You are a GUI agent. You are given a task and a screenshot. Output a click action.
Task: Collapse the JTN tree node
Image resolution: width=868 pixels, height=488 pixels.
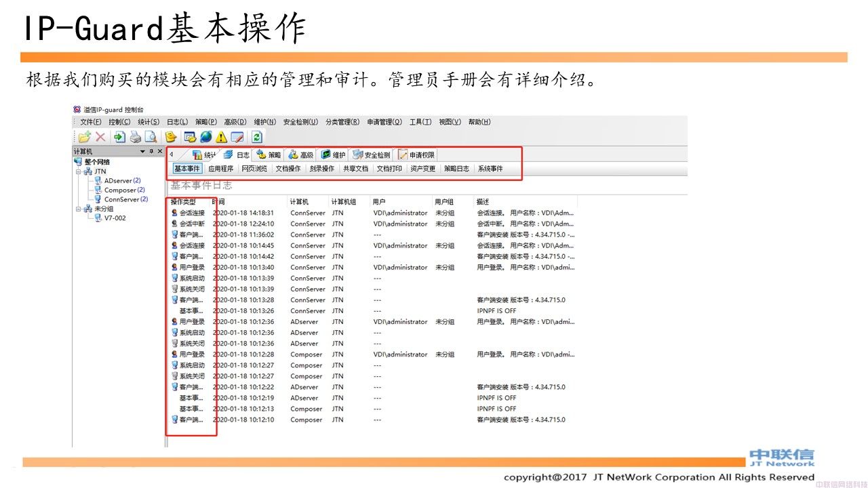click(x=79, y=171)
